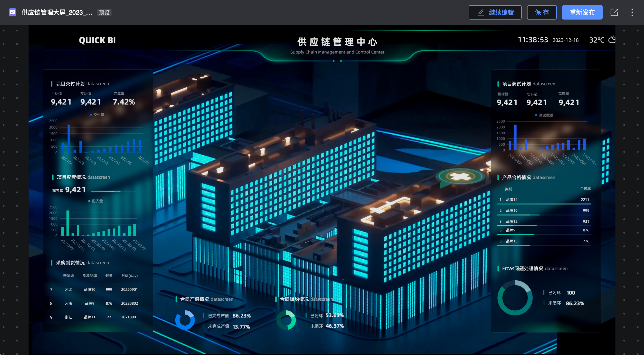Click the 32℃ temperature reading
This screenshot has height=355, width=644.
597,40
